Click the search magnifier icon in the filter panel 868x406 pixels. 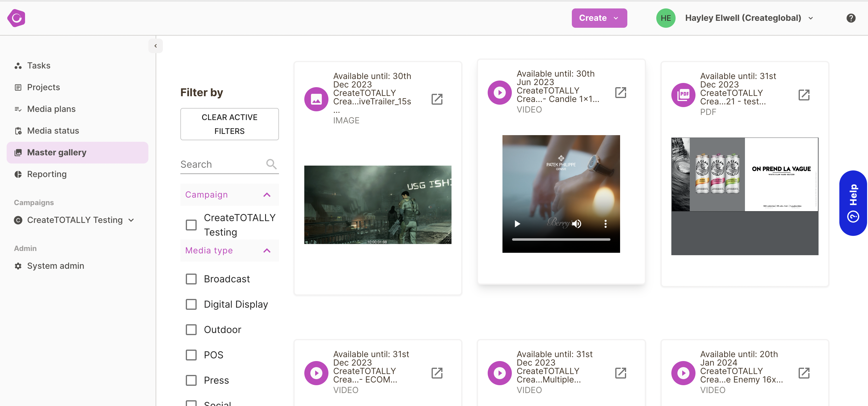[271, 164]
